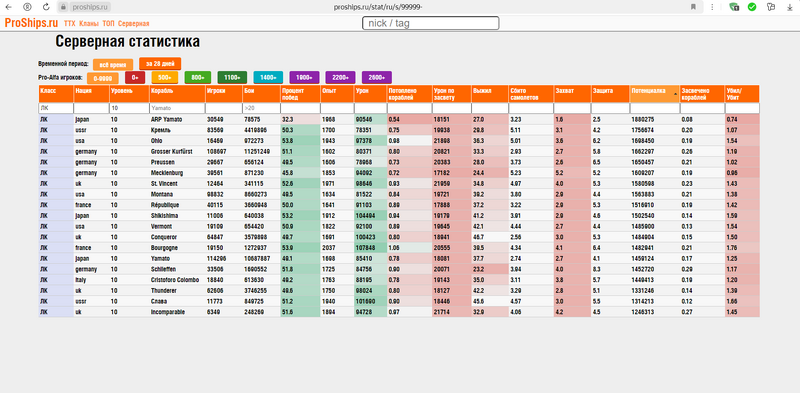
Task: Sort table by Захват column header
Action: click(x=572, y=94)
